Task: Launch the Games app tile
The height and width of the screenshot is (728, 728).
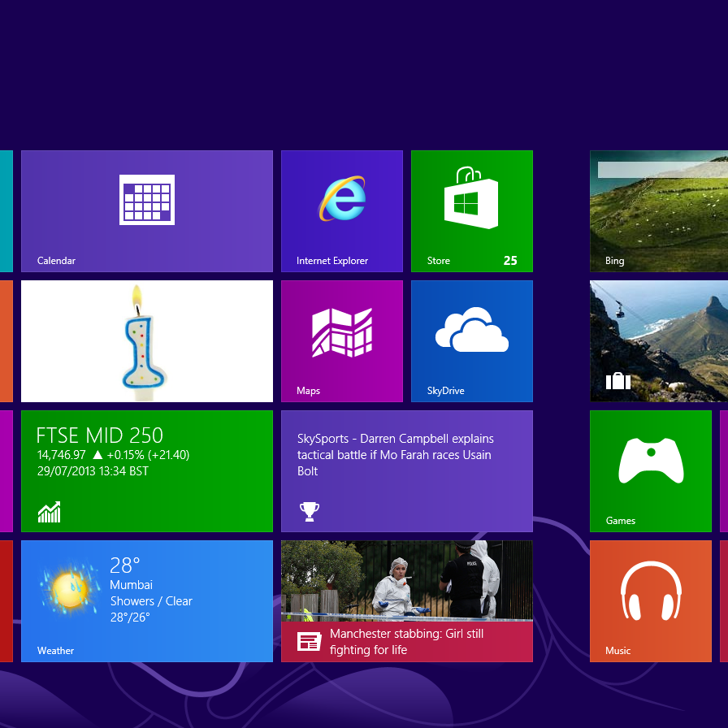Action: click(x=650, y=471)
